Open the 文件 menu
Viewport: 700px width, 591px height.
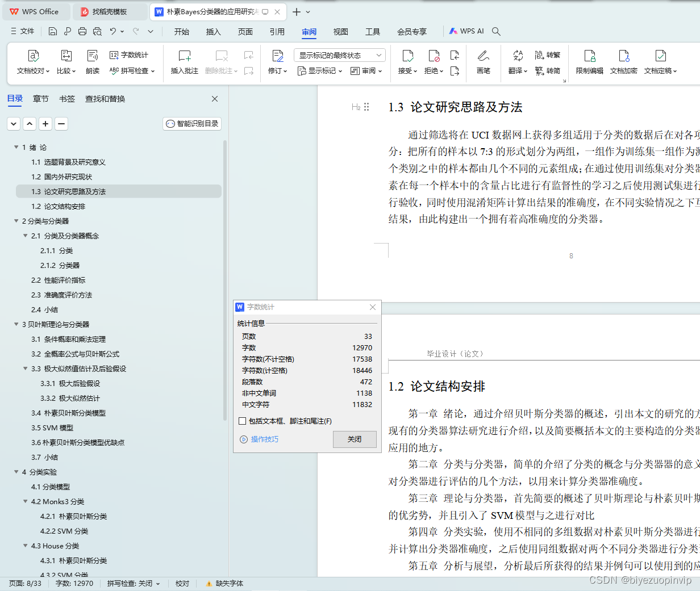click(23, 31)
